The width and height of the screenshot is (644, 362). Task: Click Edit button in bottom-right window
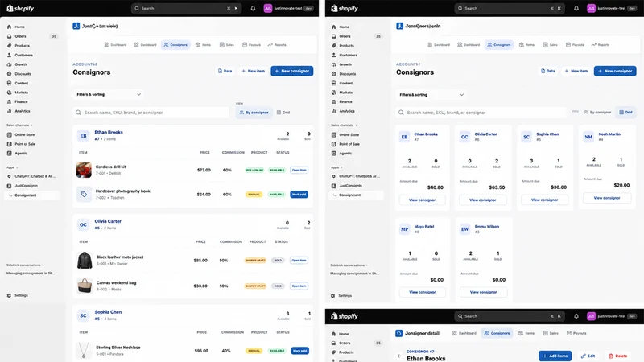click(588, 356)
